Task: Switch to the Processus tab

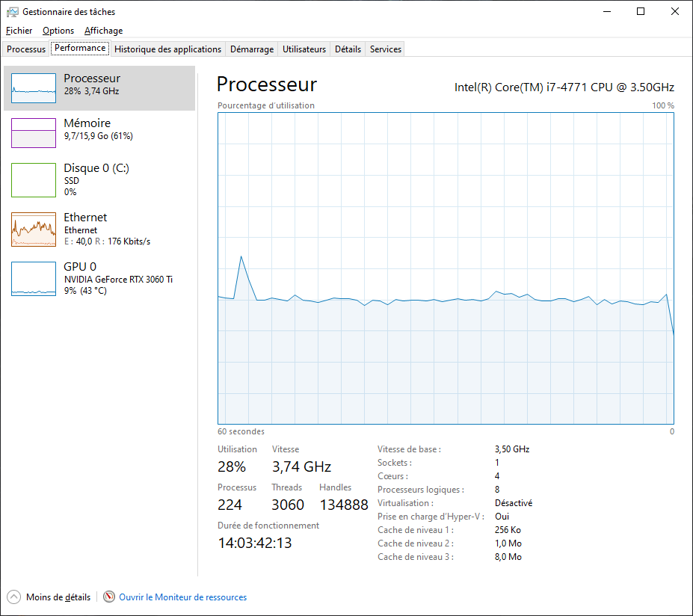Action: pyautogui.click(x=25, y=49)
